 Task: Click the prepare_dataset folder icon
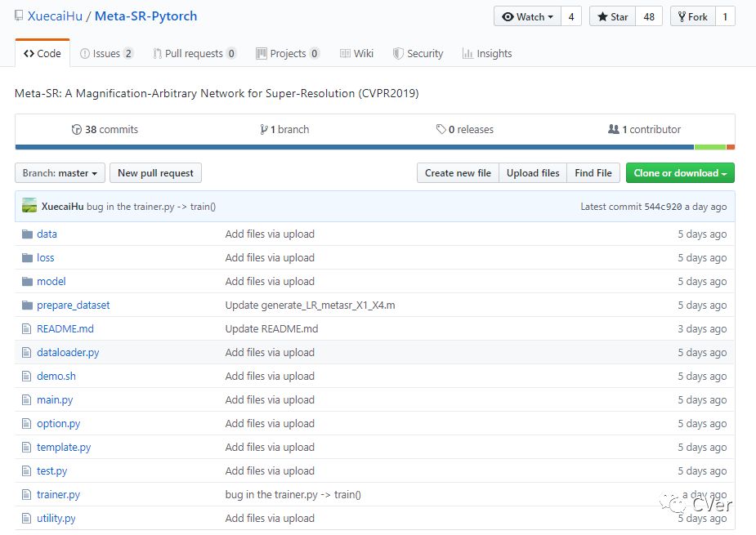click(x=27, y=305)
